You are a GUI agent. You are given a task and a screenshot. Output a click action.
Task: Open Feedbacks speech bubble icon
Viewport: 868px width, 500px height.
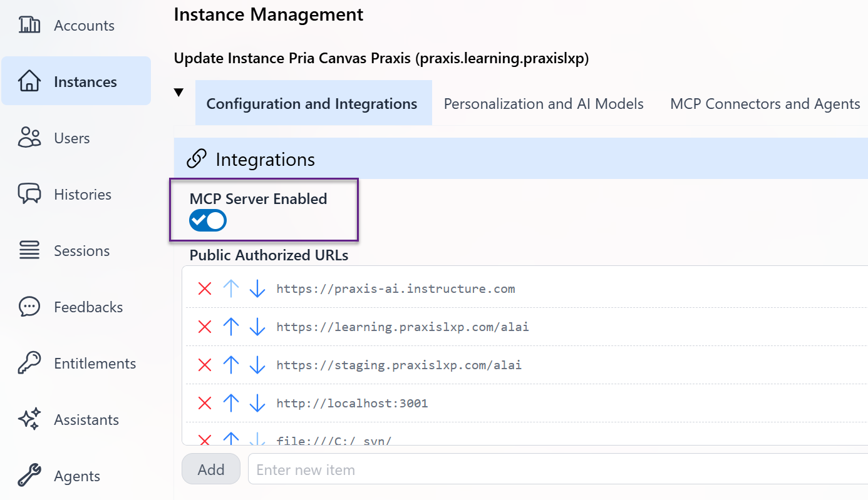[x=29, y=307]
